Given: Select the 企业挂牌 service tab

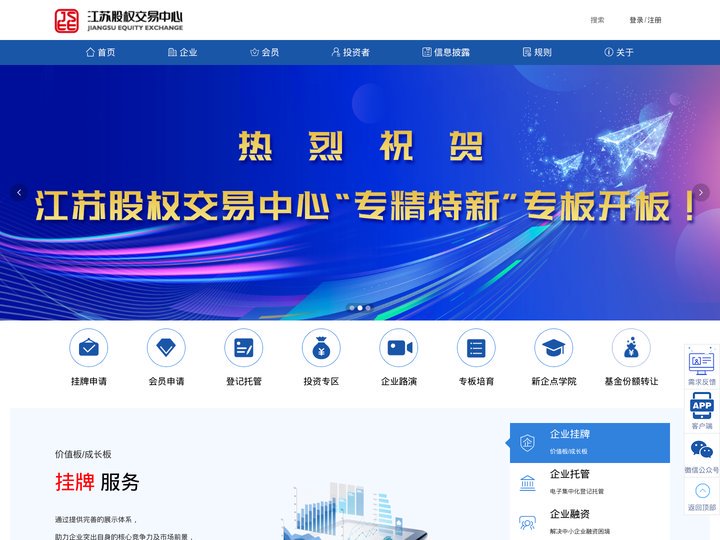Looking at the screenshot, I should (590, 443).
